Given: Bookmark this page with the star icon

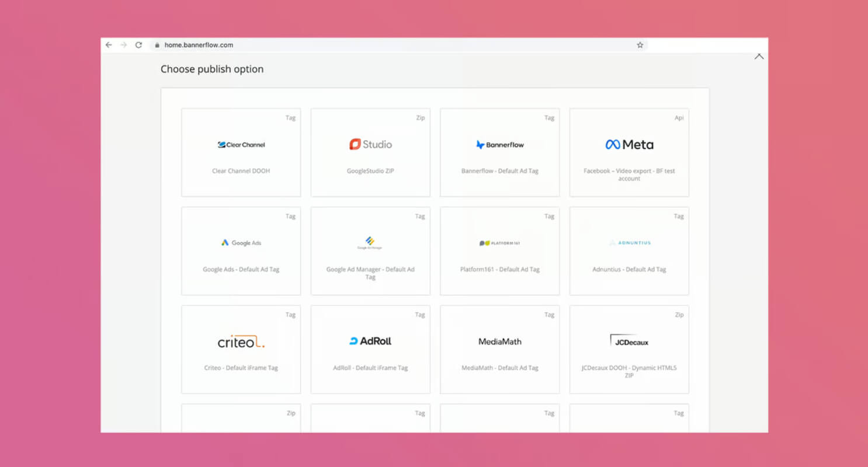Looking at the screenshot, I should pyautogui.click(x=640, y=45).
